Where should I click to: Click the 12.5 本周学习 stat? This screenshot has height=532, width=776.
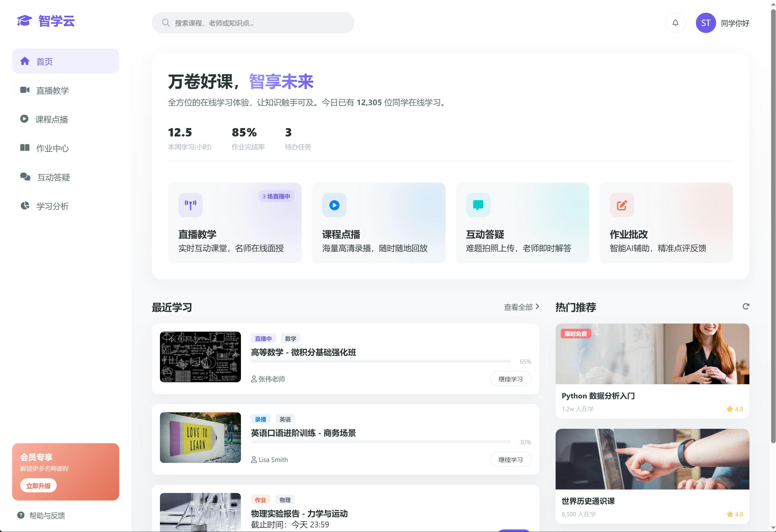click(x=190, y=138)
